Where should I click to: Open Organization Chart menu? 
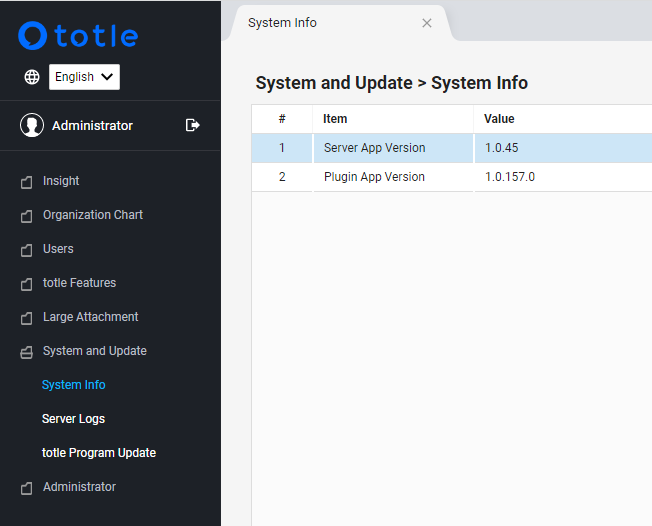click(93, 215)
